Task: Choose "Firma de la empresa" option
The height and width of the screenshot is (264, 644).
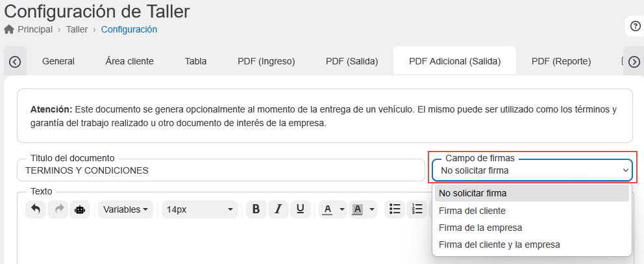Action: point(480,228)
